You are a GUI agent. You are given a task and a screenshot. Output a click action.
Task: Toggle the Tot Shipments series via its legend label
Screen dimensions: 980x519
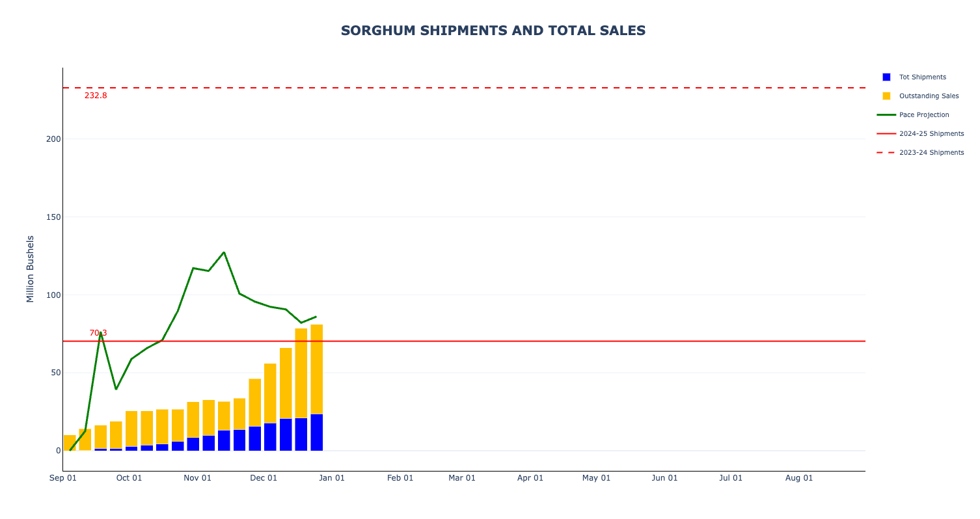coord(922,77)
